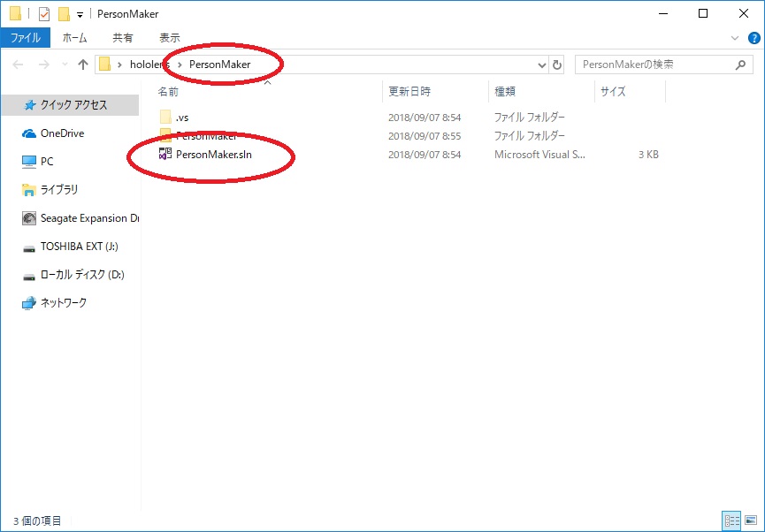Open クイック アクセス in navigation pane

click(x=70, y=105)
